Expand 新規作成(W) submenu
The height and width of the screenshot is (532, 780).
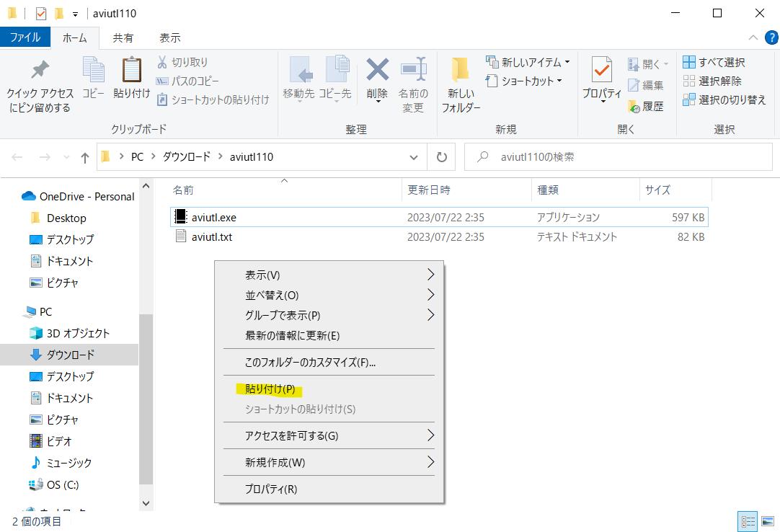[329, 462]
